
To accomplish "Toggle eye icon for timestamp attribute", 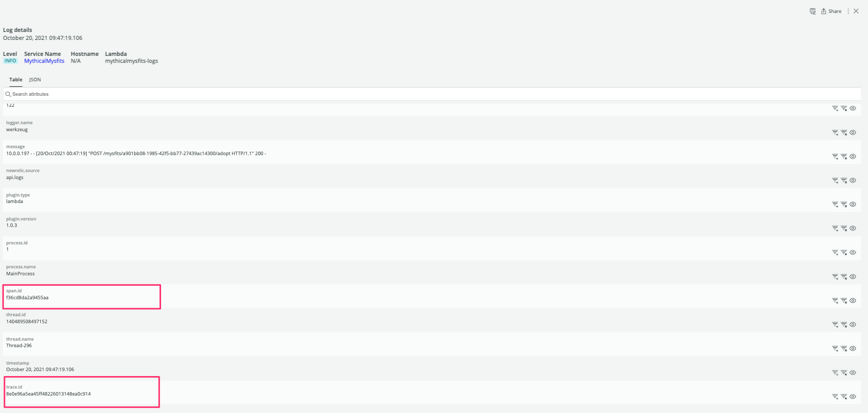I will (x=853, y=373).
